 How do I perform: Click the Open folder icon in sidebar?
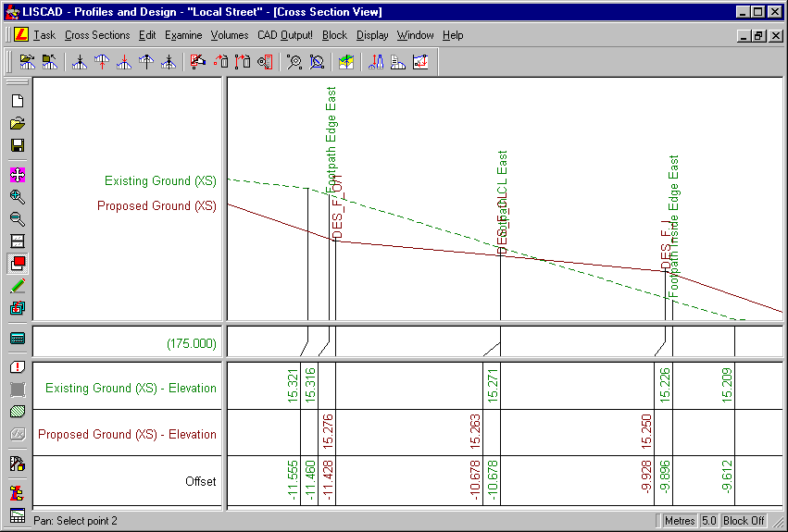coord(18,123)
